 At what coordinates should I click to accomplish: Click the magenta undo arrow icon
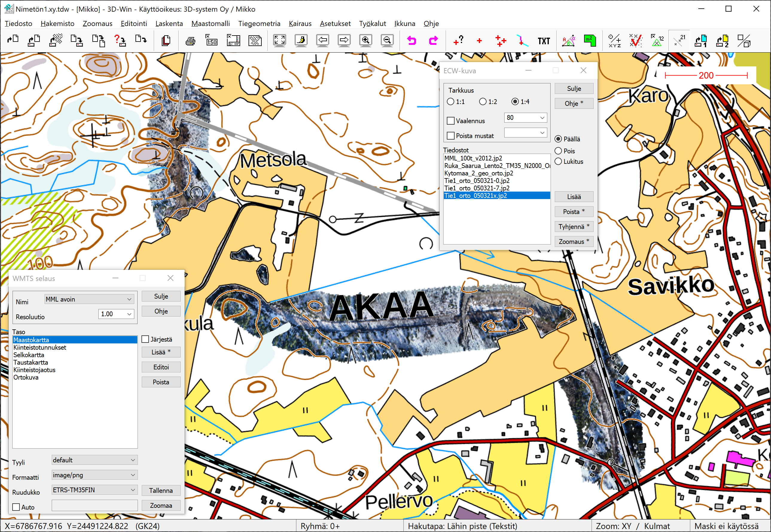click(x=412, y=41)
